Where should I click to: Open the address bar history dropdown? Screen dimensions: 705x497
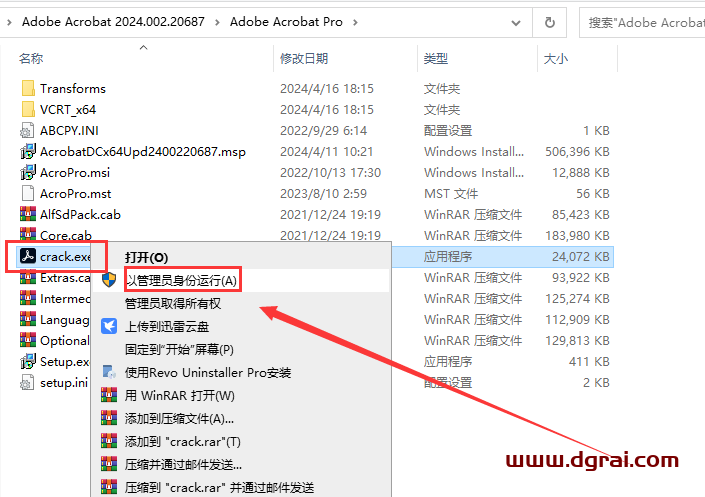(516, 22)
